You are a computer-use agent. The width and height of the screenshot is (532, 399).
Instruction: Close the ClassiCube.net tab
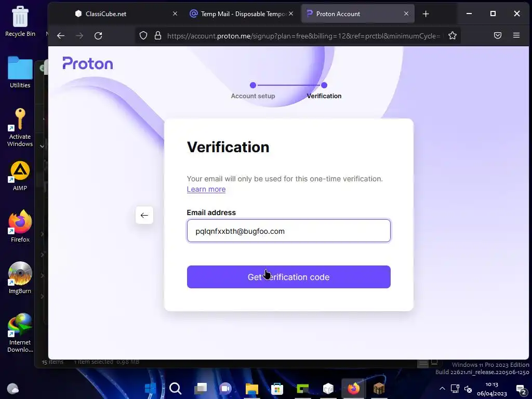[x=175, y=14]
